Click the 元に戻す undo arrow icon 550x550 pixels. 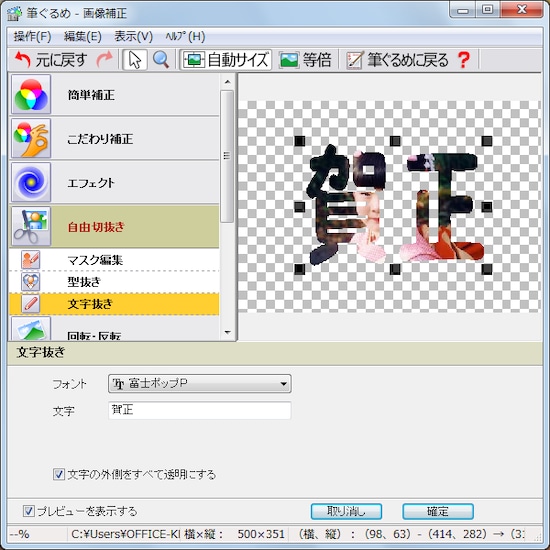[22, 60]
